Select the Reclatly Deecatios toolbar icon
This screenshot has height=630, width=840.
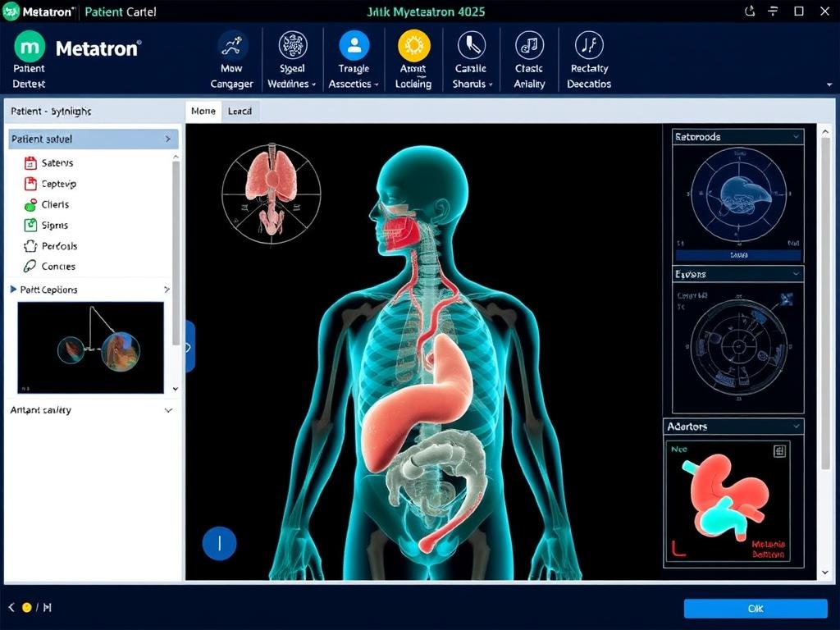(x=589, y=45)
